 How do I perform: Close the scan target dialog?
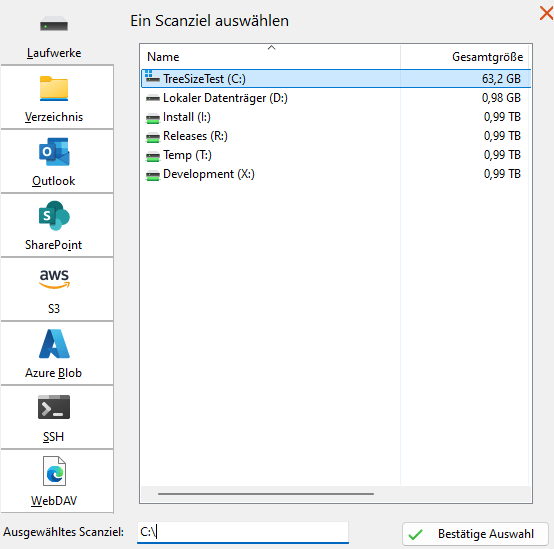tap(546, 14)
